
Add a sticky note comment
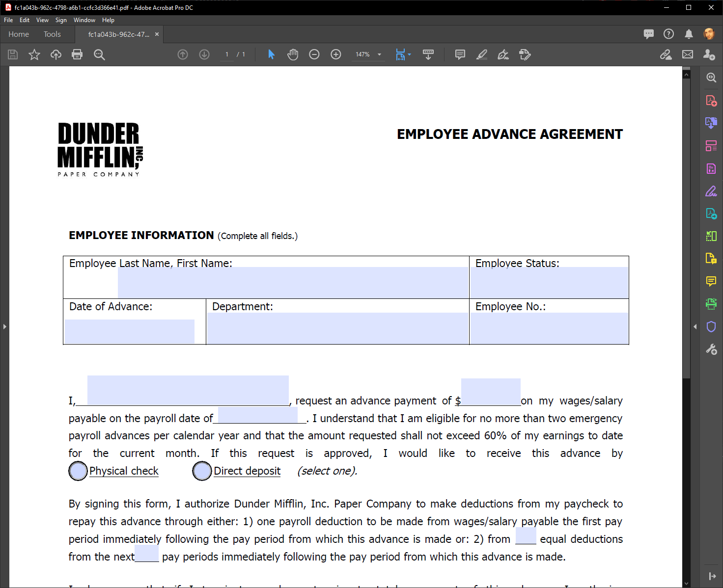click(460, 54)
